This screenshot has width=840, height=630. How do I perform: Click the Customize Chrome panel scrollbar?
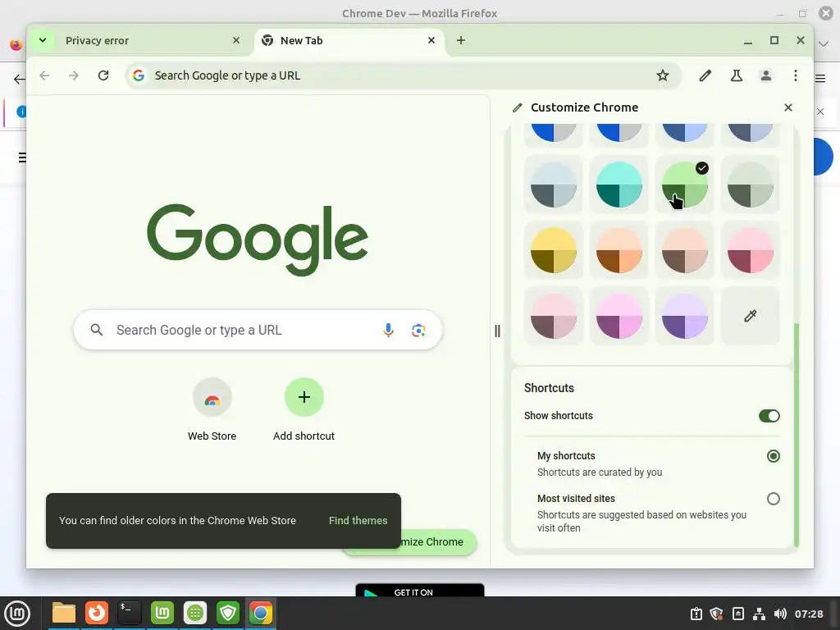pos(796,435)
